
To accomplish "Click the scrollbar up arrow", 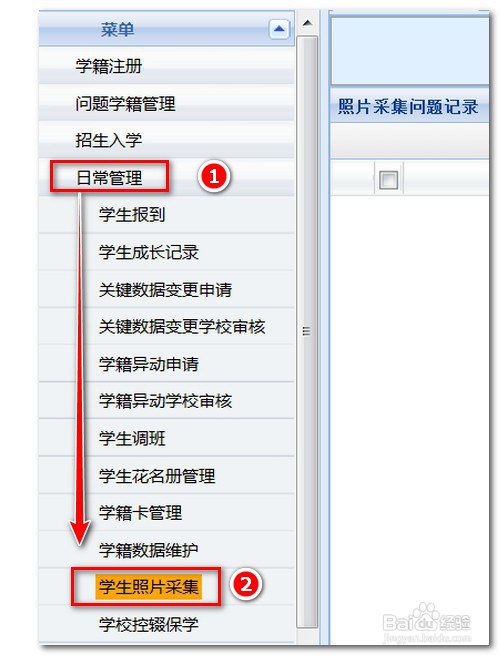I will [307, 23].
